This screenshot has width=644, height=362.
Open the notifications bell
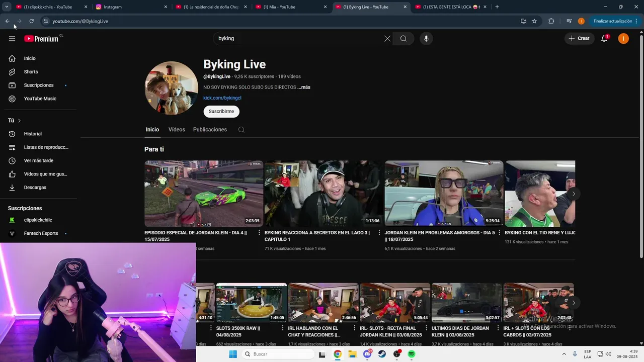click(604, 38)
